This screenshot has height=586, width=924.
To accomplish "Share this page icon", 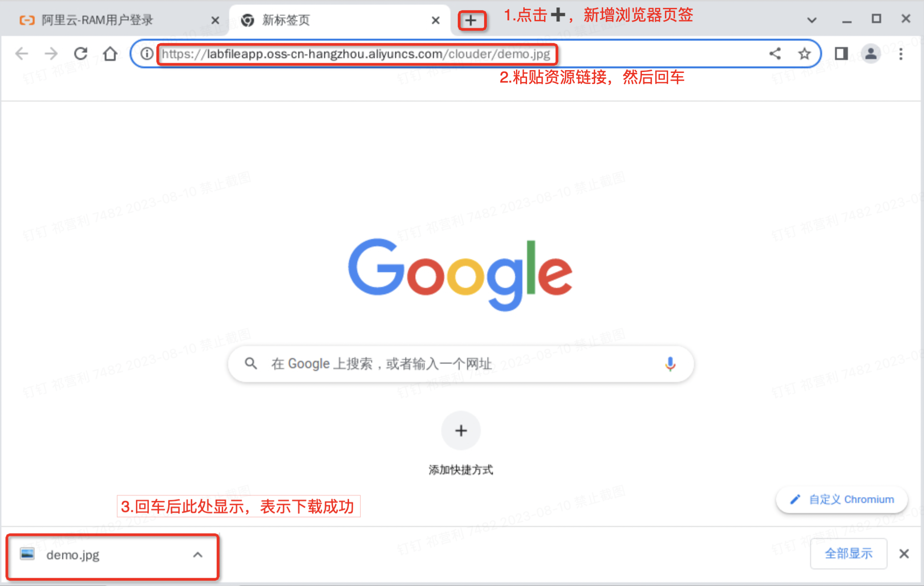I will click(x=775, y=54).
